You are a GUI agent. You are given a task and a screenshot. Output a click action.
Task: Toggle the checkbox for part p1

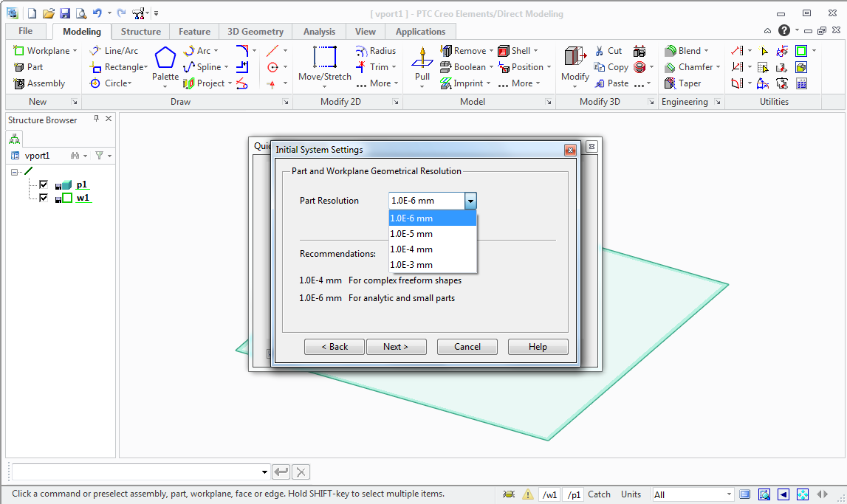coord(44,184)
